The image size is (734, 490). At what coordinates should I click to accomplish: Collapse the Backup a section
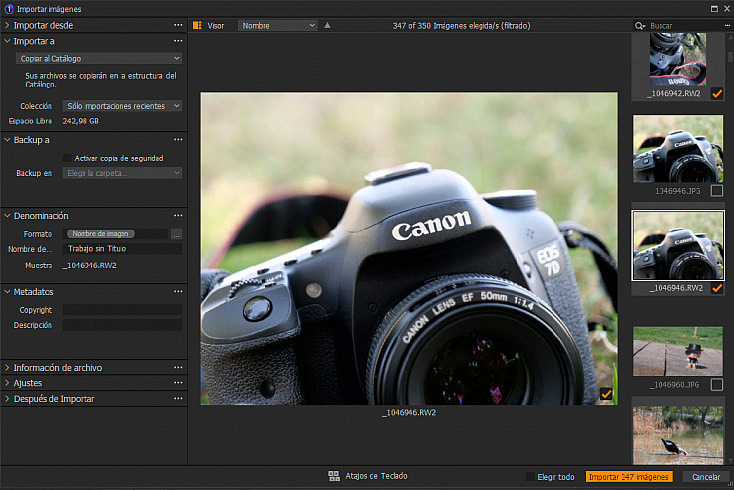pos(7,140)
